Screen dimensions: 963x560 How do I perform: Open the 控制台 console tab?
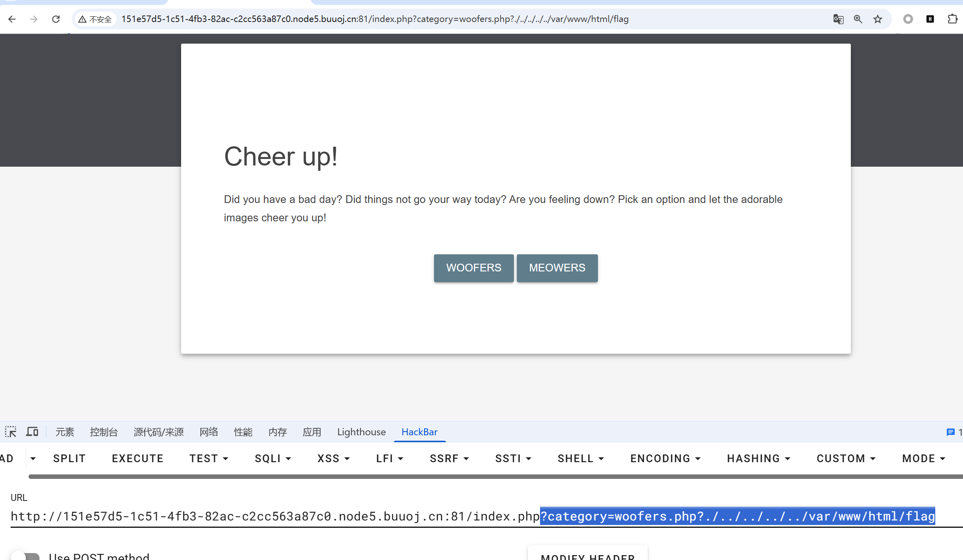(104, 432)
